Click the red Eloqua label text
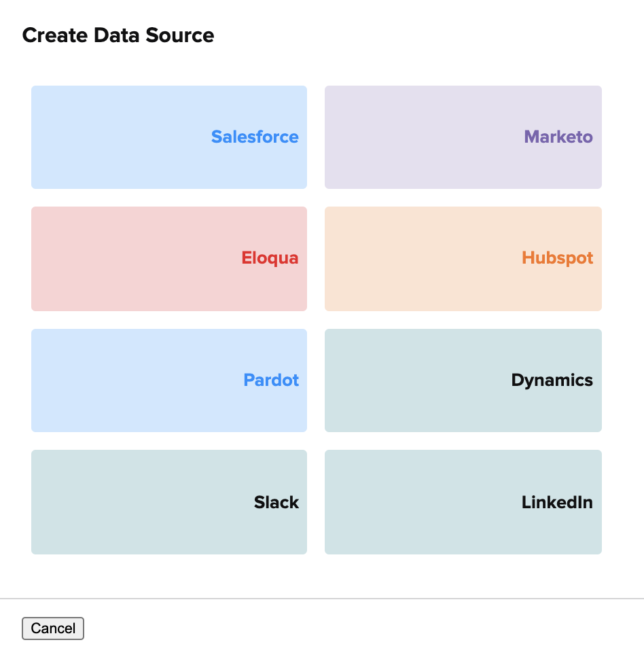Viewport: 644px width, 655px height. tap(270, 258)
